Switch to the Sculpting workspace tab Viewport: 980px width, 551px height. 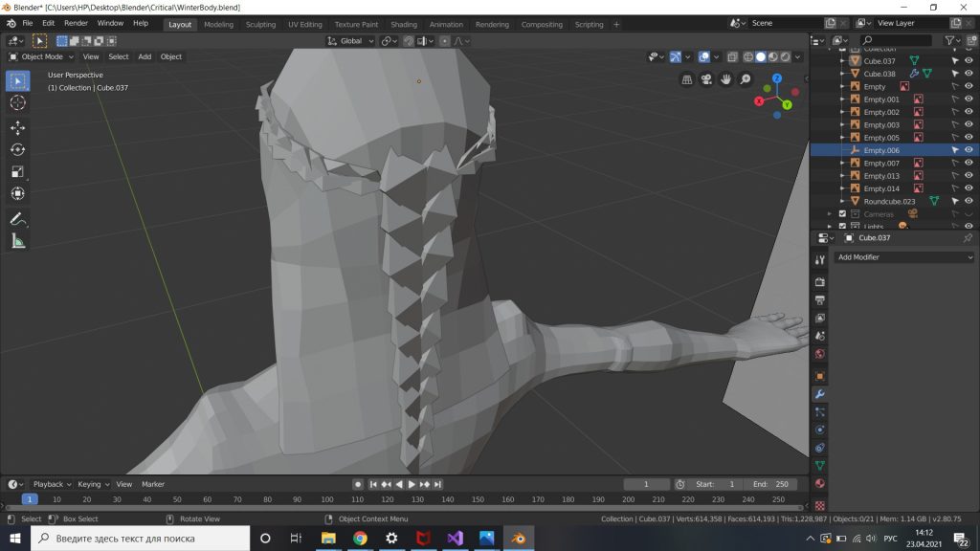coord(260,25)
